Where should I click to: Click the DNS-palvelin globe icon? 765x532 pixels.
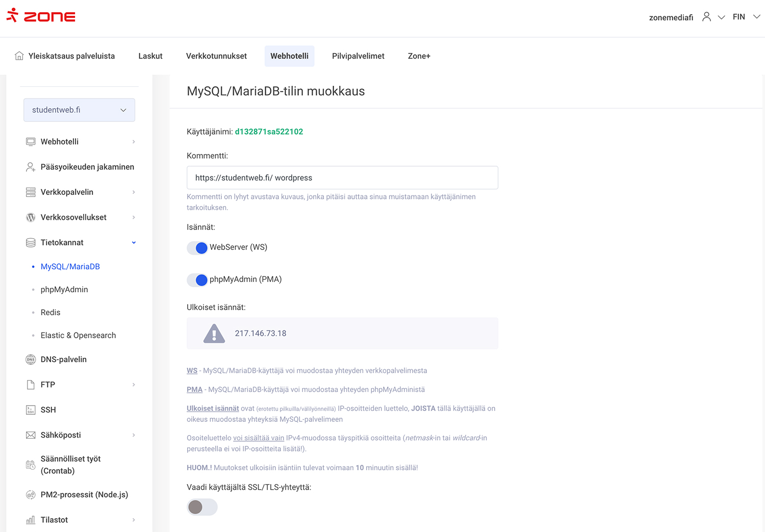tap(31, 360)
